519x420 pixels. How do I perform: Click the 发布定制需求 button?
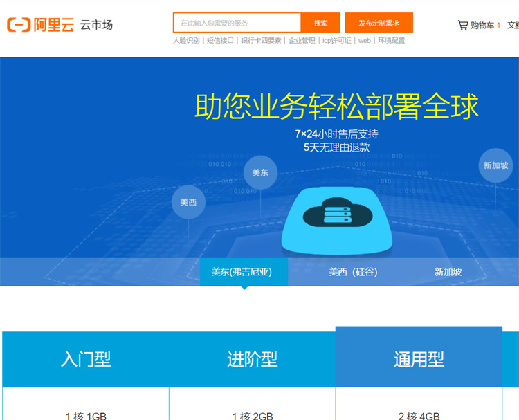coord(379,23)
